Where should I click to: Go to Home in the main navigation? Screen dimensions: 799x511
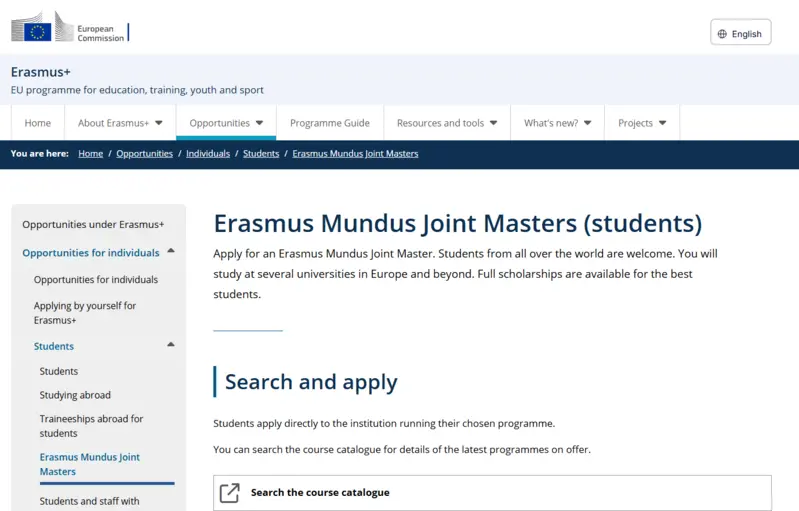[x=38, y=123]
